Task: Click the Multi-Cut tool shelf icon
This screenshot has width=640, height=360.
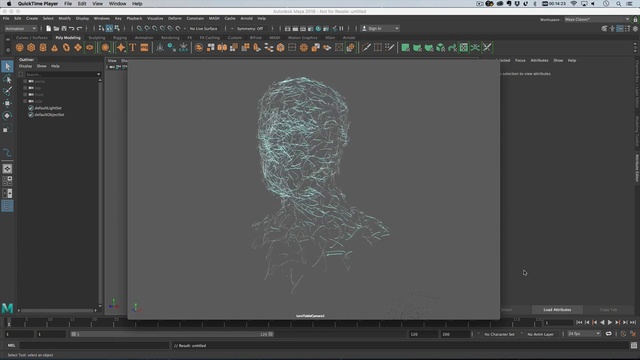Action: 366,48
